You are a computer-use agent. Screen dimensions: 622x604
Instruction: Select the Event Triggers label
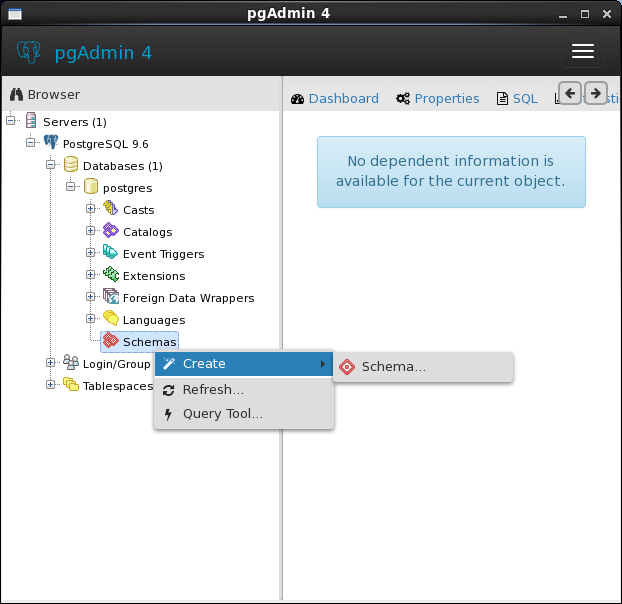pyautogui.click(x=163, y=254)
